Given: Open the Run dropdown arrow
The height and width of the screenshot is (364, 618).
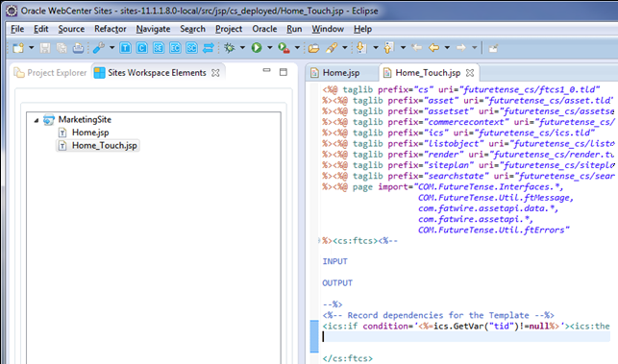Looking at the screenshot, I should point(270,48).
